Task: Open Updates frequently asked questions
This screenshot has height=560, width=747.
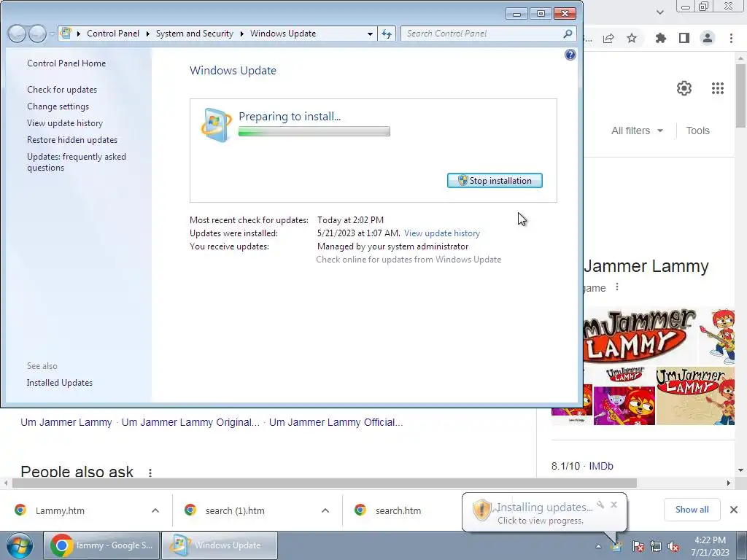Action: tap(76, 162)
